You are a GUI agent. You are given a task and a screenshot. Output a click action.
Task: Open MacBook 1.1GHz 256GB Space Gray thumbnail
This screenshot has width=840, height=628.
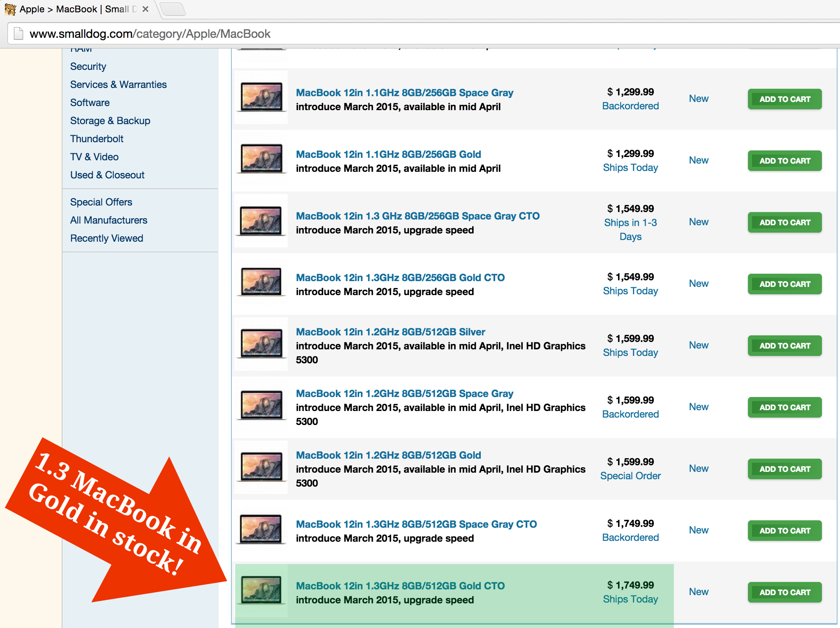pos(261,98)
